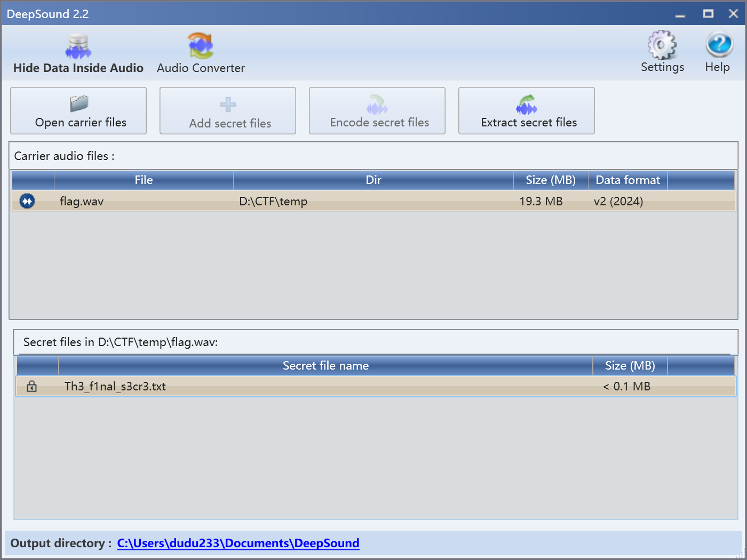The image size is (747, 560).
Task: Maximize the DeepSound window
Action: 708,14
